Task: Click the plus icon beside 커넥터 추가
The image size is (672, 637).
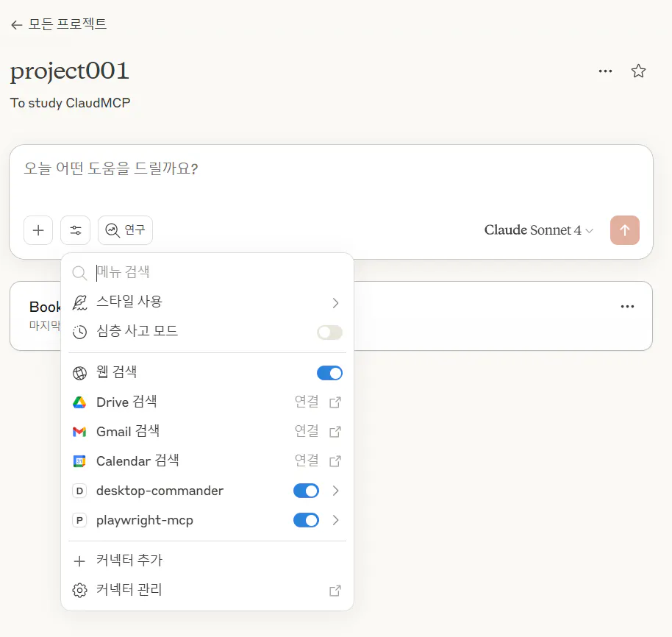Action: (79, 561)
